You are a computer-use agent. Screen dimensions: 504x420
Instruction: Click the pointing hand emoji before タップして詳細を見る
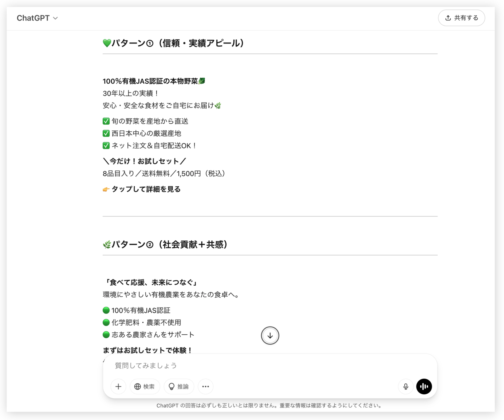coord(106,189)
